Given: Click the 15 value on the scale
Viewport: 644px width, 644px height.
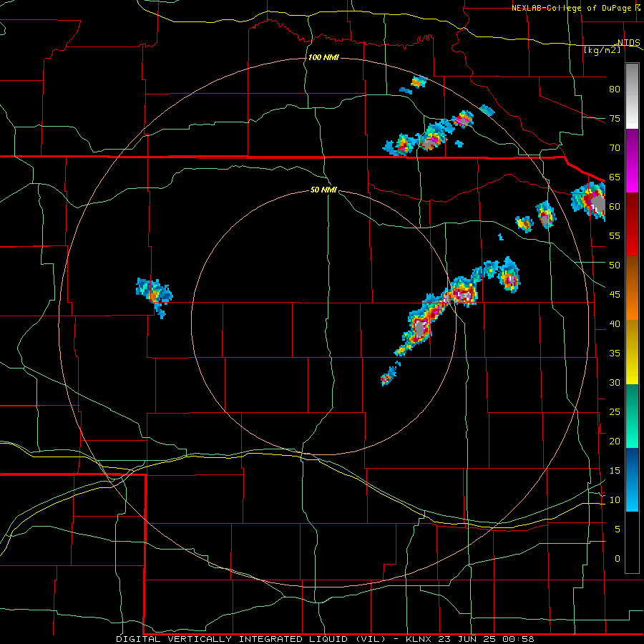Looking at the screenshot, I should click(615, 471).
